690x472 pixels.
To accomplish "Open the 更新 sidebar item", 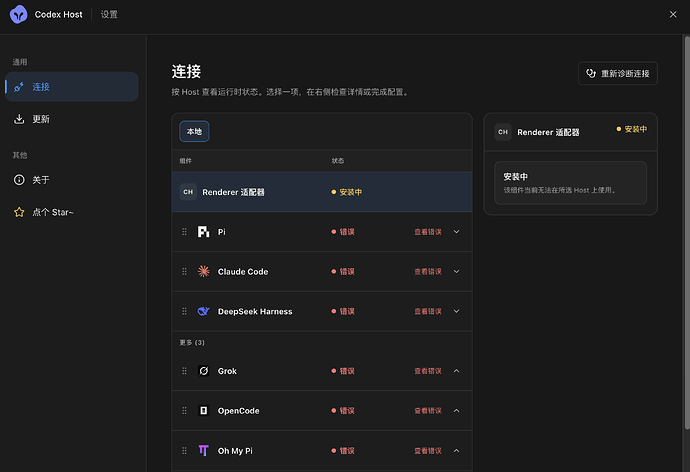I will (72, 119).
